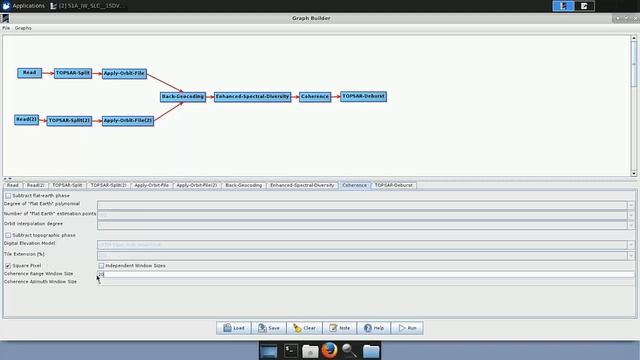Launch Firefox from the dock

pos(329,350)
